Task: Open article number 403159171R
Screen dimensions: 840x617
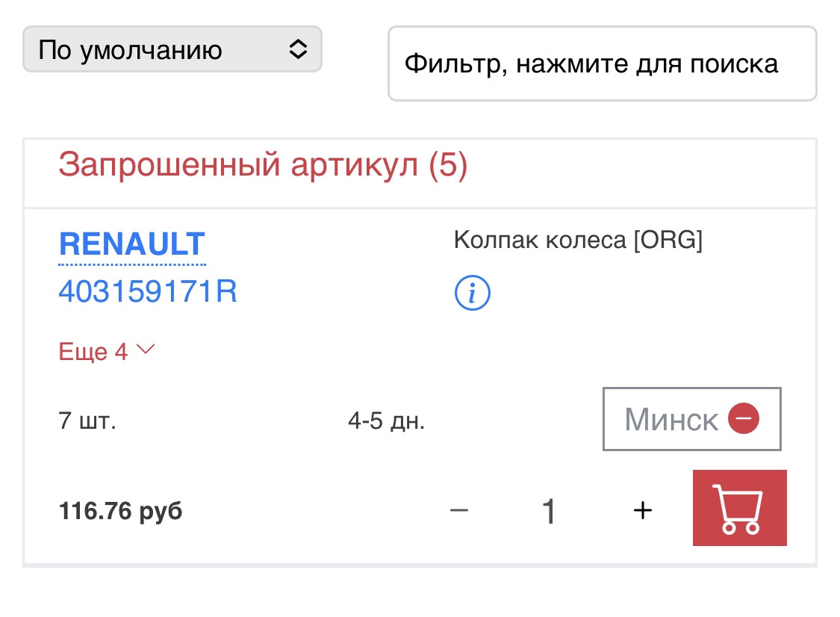Action: point(148,291)
